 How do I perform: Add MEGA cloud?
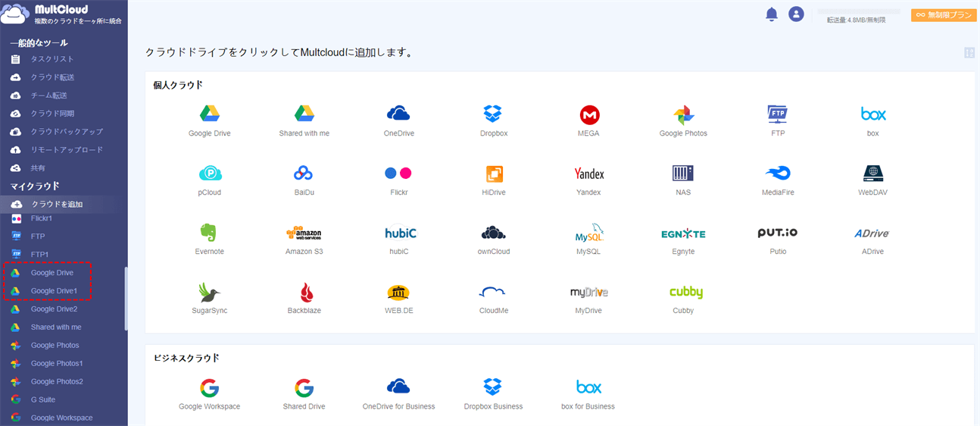[x=588, y=121]
